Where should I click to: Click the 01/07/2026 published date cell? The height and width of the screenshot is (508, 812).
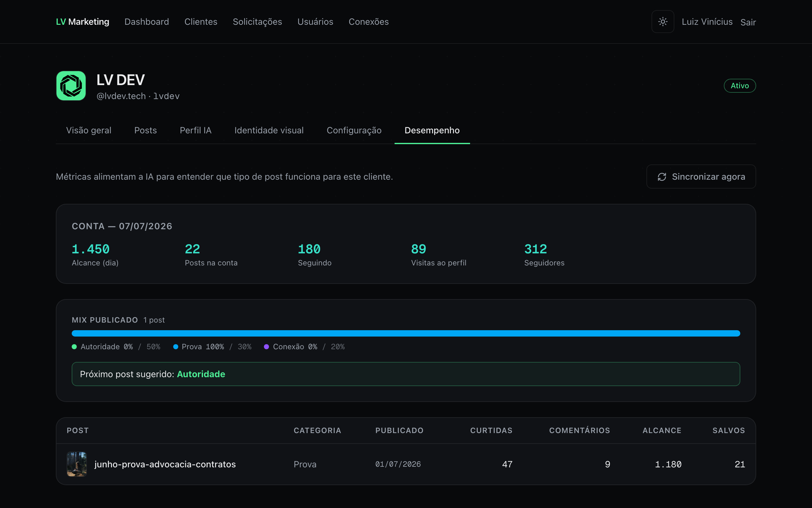(398, 464)
